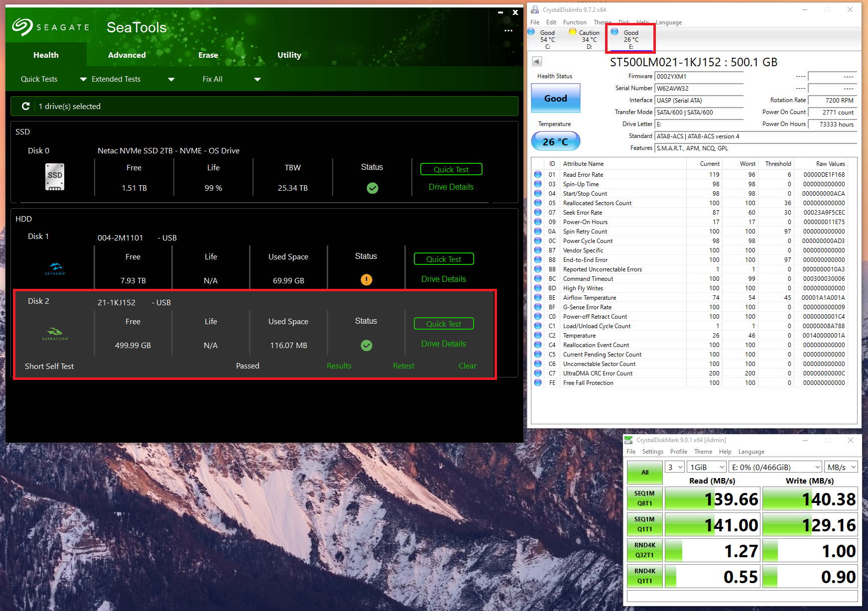Clear the Disk 2 Short Self Test result
Viewport: 868px width, 611px height.
pyautogui.click(x=468, y=366)
